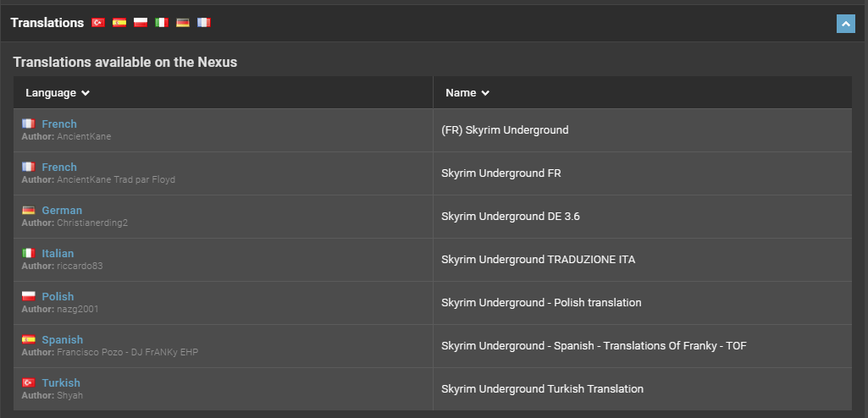
Task: Sort the table by the Language column
Action: pyautogui.click(x=58, y=93)
